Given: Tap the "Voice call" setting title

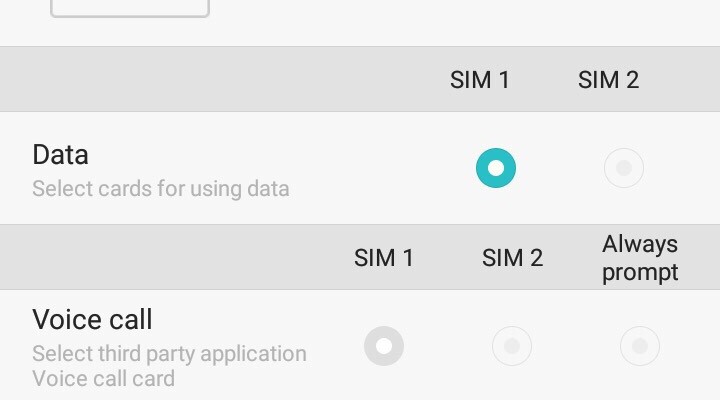Looking at the screenshot, I should [92, 320].
